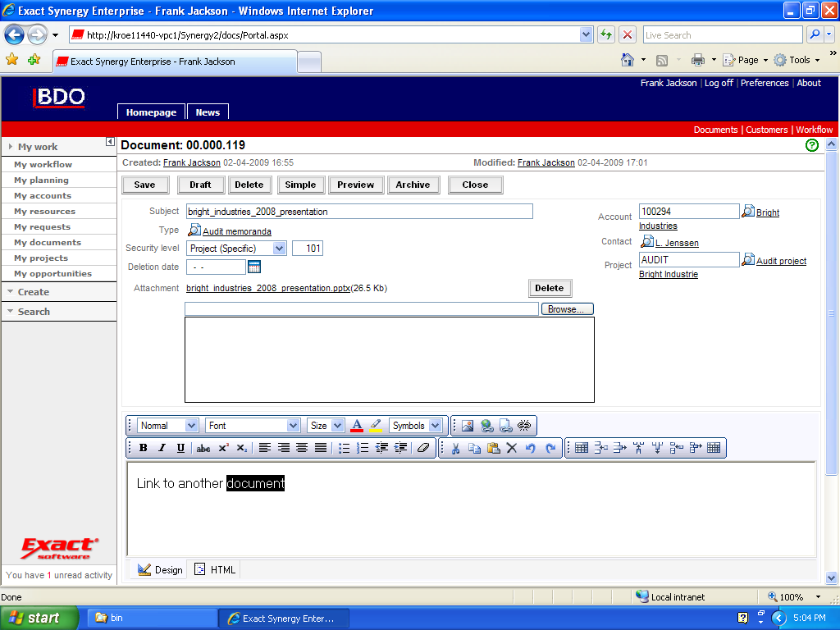Insert a table into the editor
This screenshot has width=840, height=630.
tap(582, 448)
